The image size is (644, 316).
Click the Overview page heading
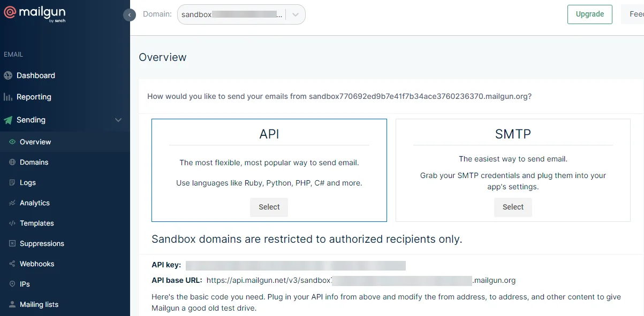pos(163,57)
